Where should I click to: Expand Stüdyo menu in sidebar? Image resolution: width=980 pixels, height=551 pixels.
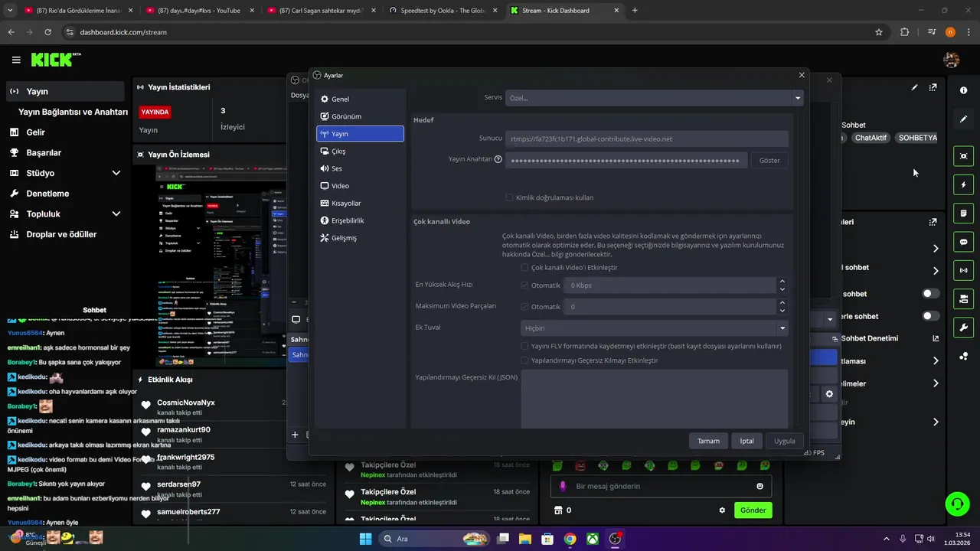pos(64,173)
